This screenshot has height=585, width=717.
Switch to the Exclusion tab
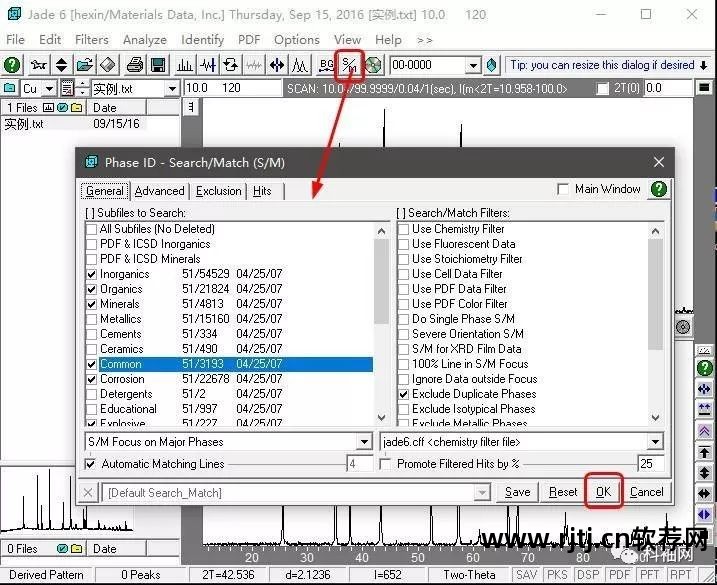coord(219,191)
